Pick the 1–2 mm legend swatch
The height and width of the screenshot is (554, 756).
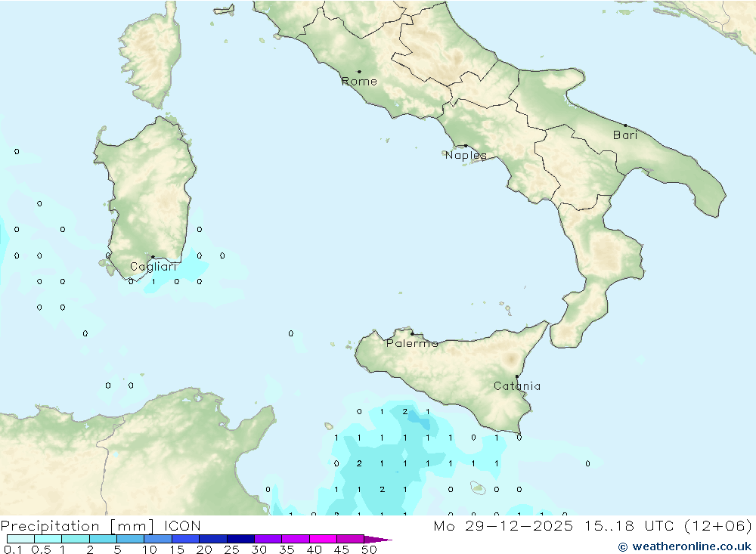(76, 539)
